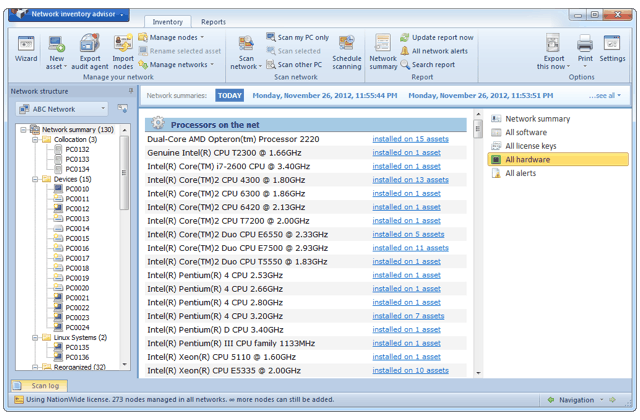This screenshot has width=640, height=420.
Task: Select PC0012 in the network tree
Action: [x=77, y=209]
